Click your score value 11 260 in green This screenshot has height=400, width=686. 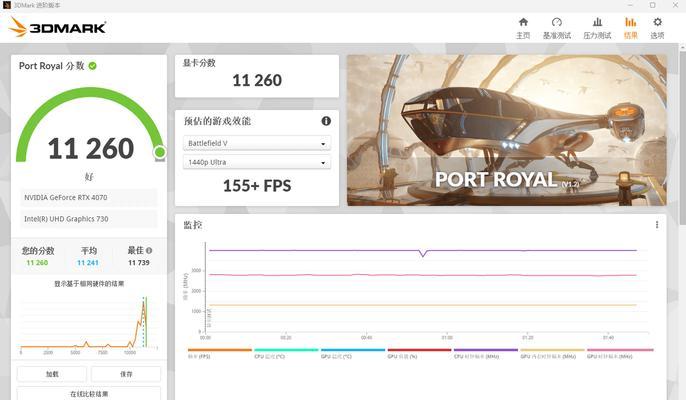coord(37,263)
